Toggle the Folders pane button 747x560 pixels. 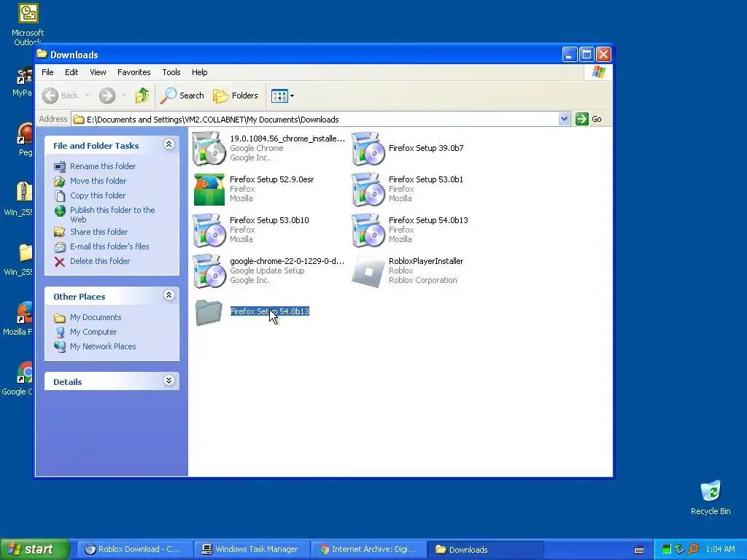(x=236, y=96)
